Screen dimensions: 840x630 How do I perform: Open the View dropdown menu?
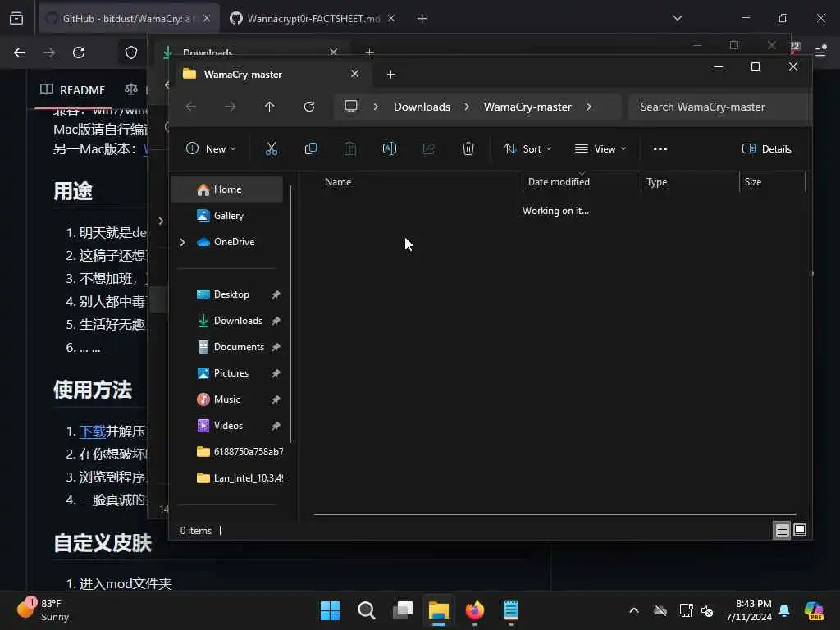tap(600, 149)
